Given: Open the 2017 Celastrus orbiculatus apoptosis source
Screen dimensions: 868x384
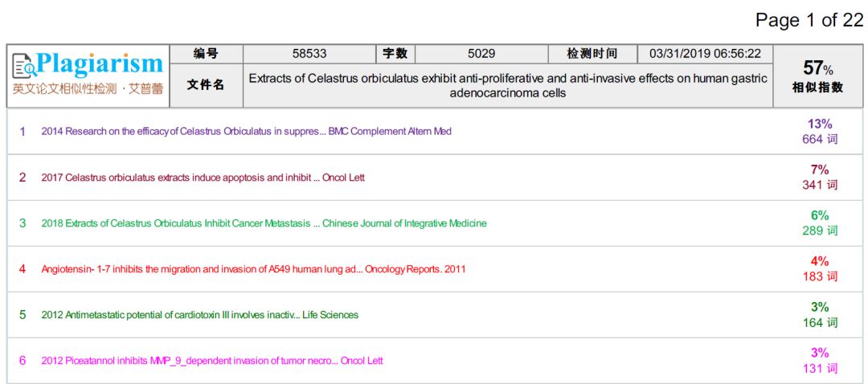Looking at the screenshot, I should pos(203,177).
